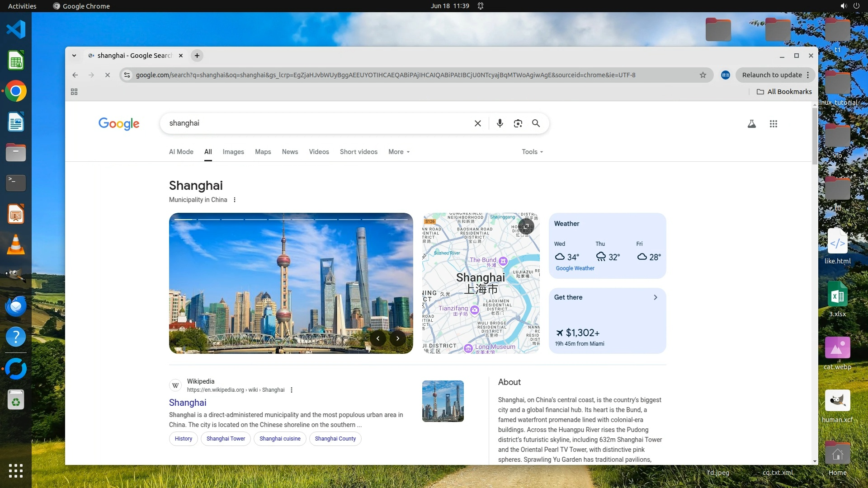
Task: Open the Wikipedia Shanghai result link
Action: coord(188,403)
